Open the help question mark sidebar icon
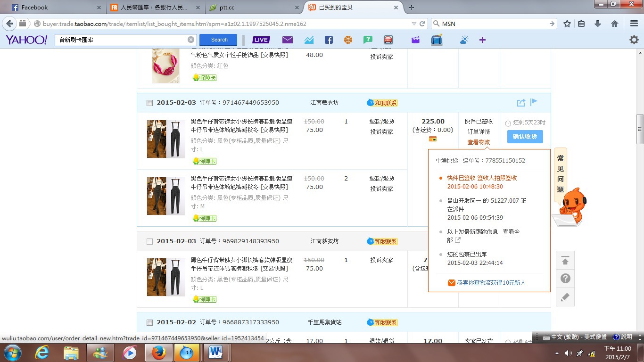 pyautogui.click(x=565, y=279)
